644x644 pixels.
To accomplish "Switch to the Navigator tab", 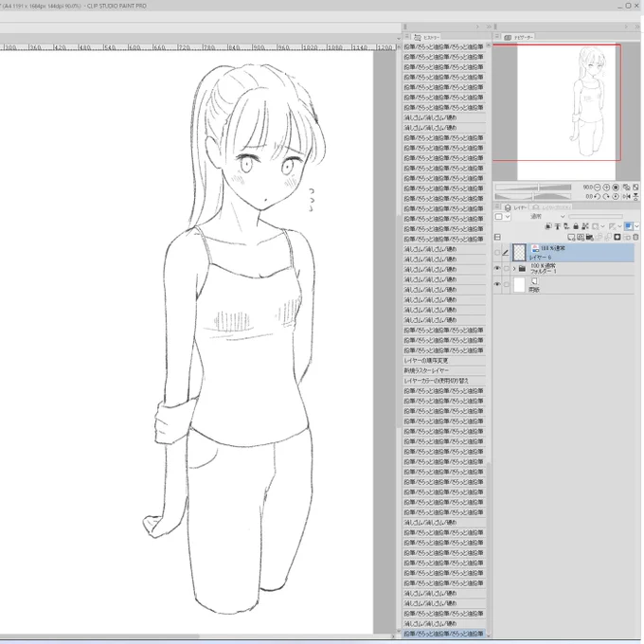I will point(519,37).
